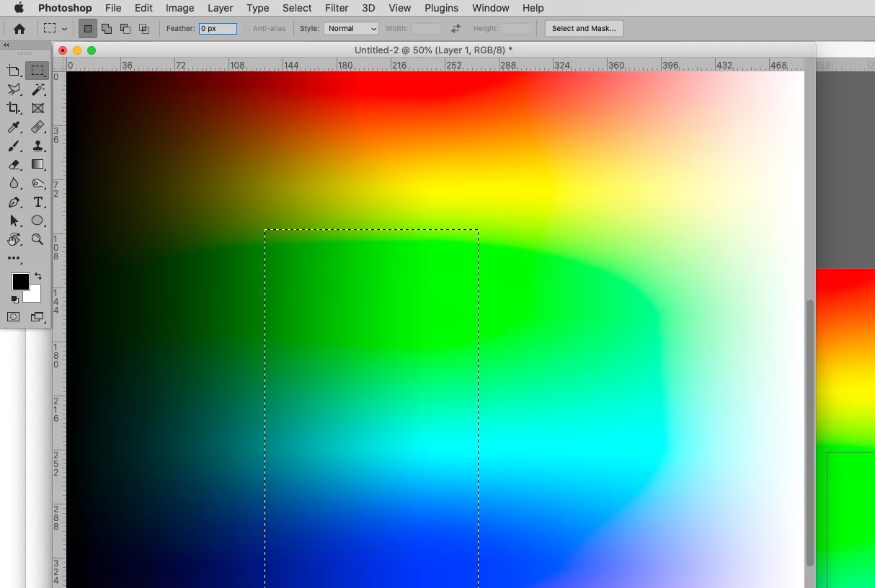This screenshot has height=588, width=875.
Task: Select the Brush tool
Action: 14,146
